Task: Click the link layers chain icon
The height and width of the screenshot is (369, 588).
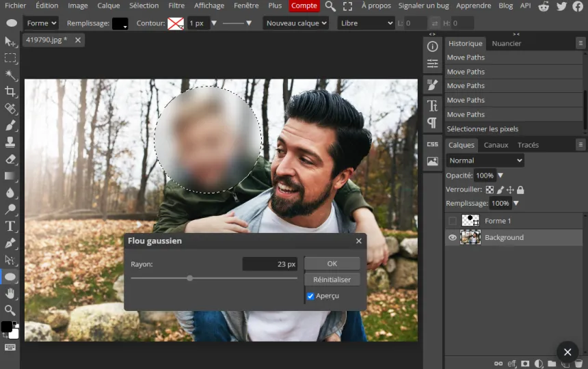Action: pyautogui.click(x=498, y=364)
